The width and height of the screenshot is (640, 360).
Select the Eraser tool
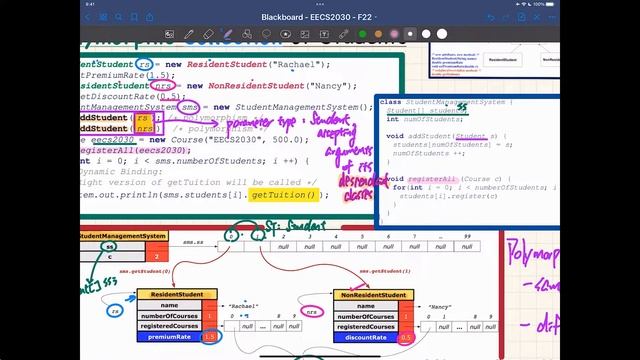pyautogui.click(x=208, y=34)
